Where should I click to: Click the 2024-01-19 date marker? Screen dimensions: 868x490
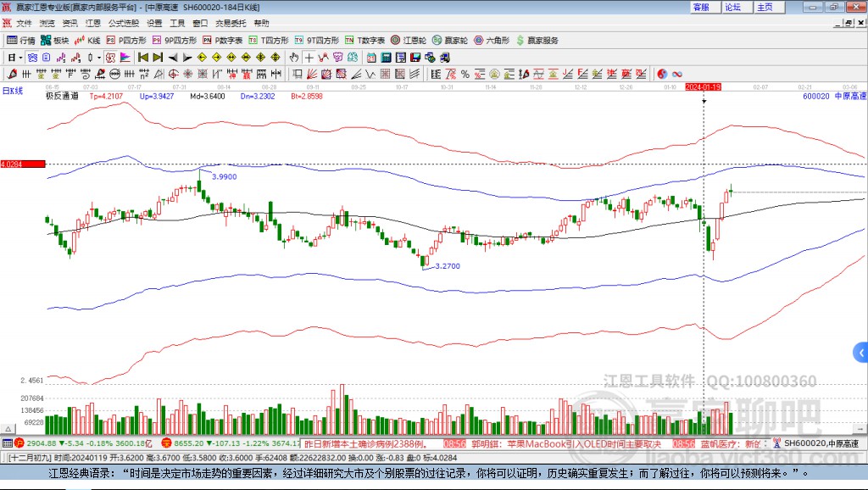[x=703, y=87]
